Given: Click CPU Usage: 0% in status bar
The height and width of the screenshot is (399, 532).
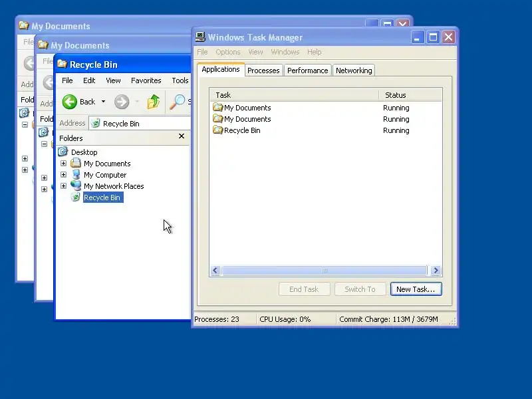Looking at the screenshot, I should [x=285, y=319].
